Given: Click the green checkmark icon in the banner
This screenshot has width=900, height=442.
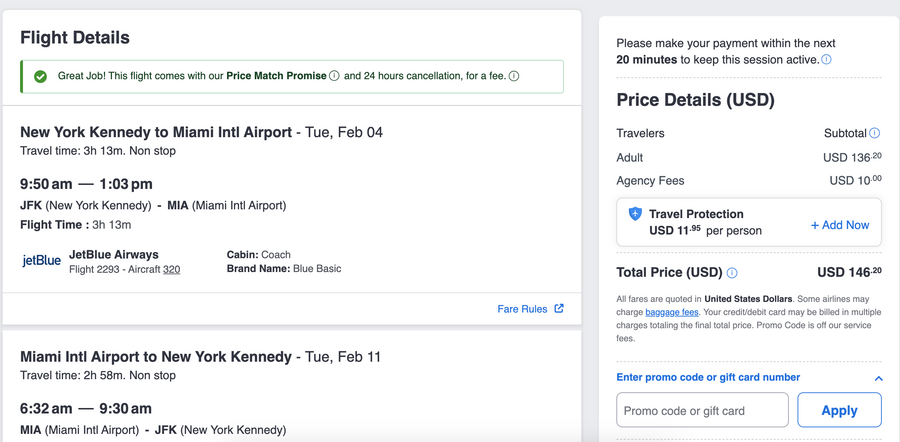Looking at the screenshot, I should click(x=41, y=76).
